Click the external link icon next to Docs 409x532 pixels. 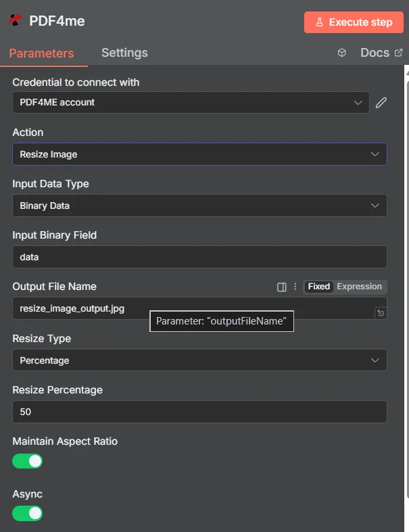(x=398, y=53)
